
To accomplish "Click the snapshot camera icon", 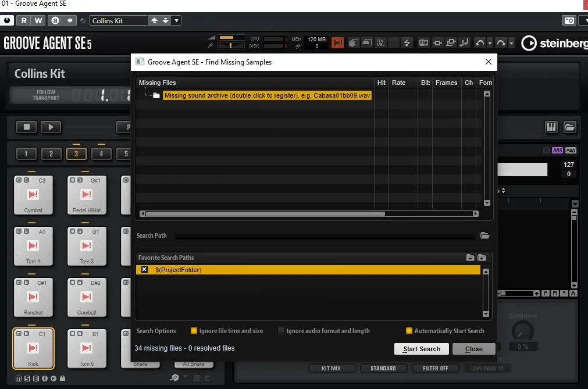I will pyautogui.click(x=569, y=20).
